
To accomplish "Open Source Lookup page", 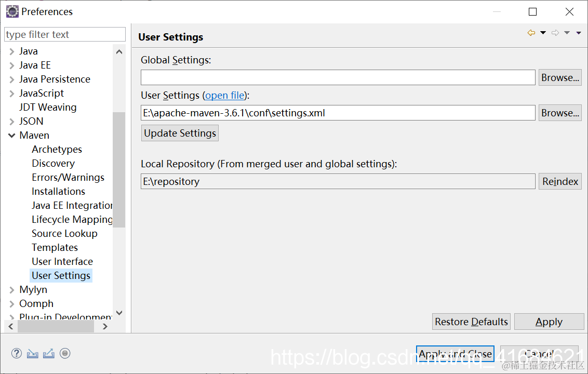I will [x=64, y=233].
